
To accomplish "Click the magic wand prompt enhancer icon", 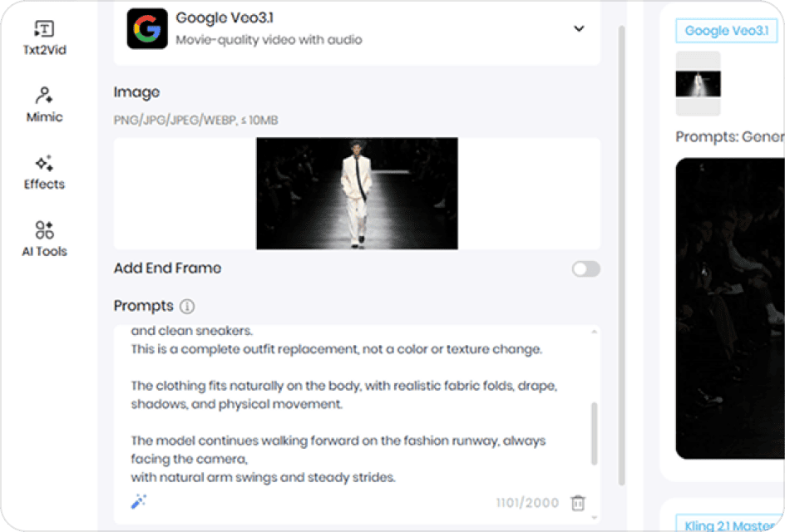I will tap(139, 500).
